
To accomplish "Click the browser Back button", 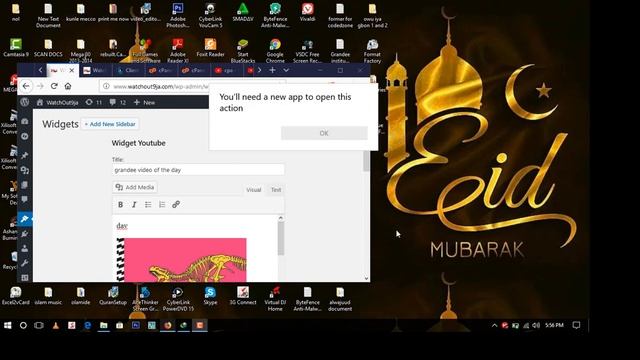I will 26,86.
